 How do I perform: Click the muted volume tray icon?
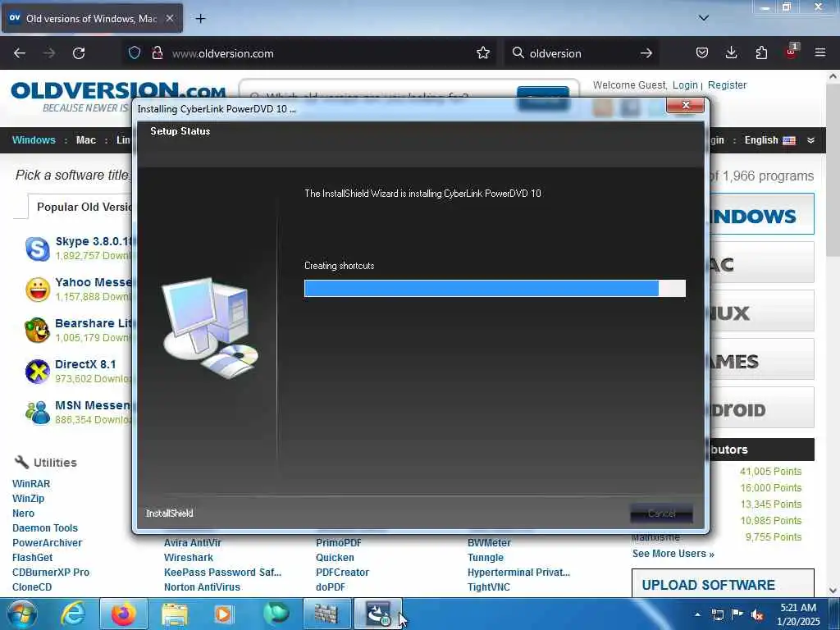point(757,615)
